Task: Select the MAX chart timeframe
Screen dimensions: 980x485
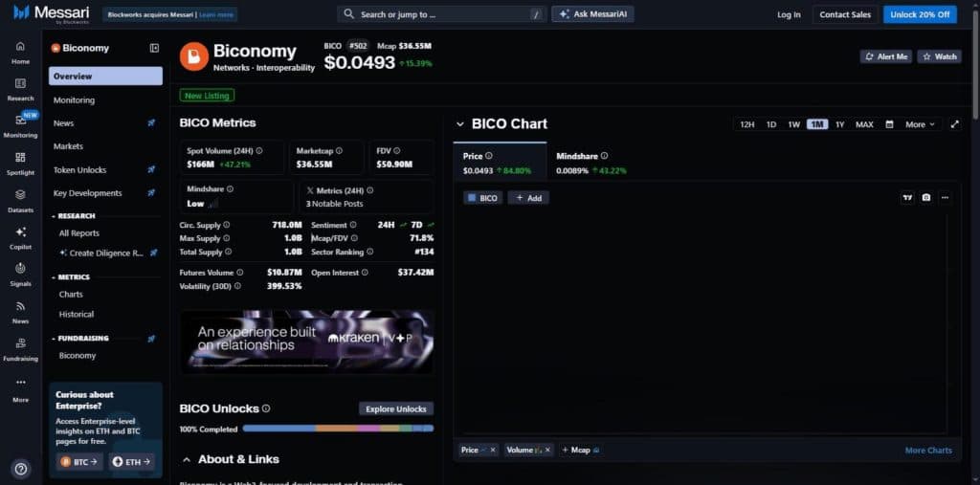Action: click(x=864, y=124)
